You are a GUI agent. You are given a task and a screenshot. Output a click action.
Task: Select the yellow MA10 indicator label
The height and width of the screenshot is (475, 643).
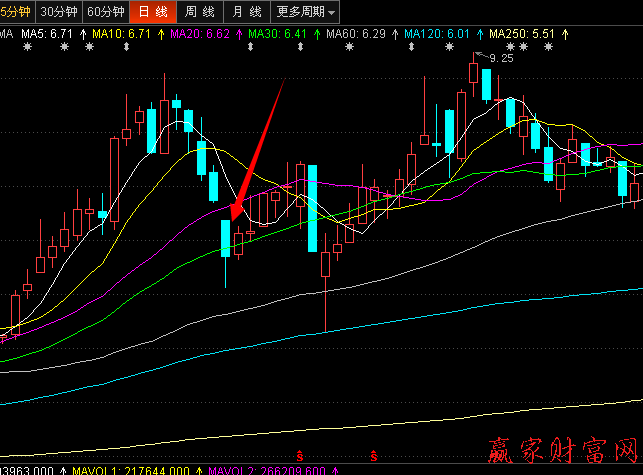point(120,34)
